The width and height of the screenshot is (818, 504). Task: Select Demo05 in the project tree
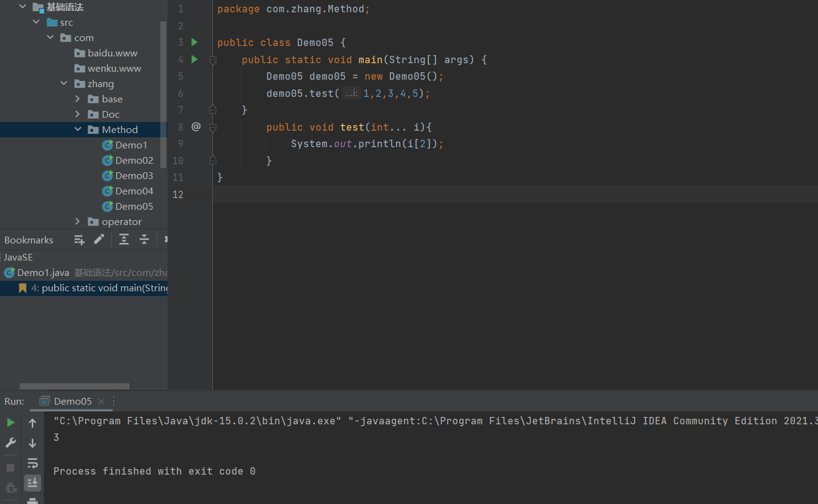(134, 206)
